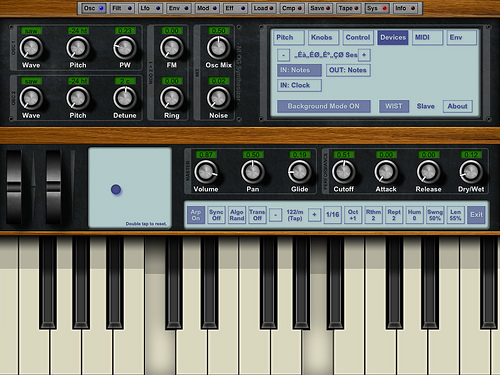Click the Glide knob
The height and width of the screenshot is (375, 500).
[299, 172]
